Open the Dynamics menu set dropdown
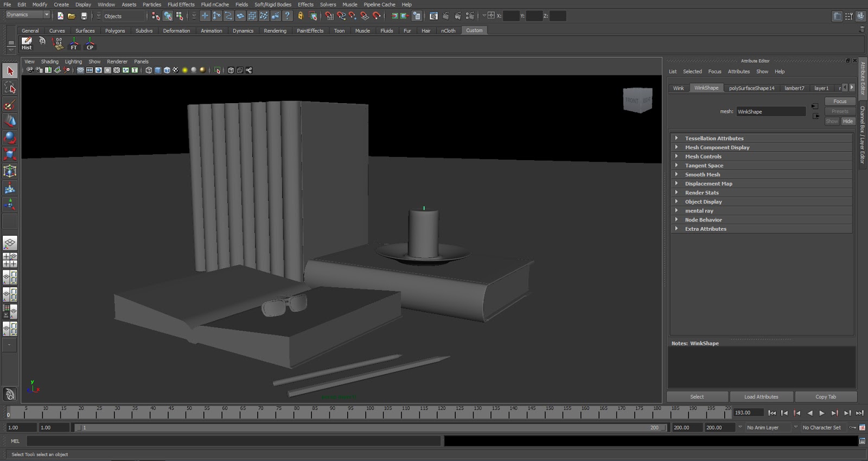The height and width of the screenshot is (461, 868). 28,15
